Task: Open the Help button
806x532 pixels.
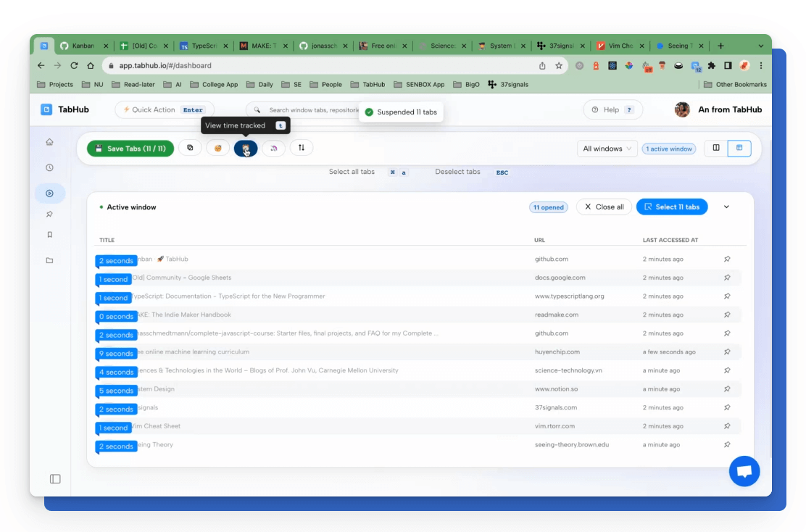Action: click(x=612, y=109)
